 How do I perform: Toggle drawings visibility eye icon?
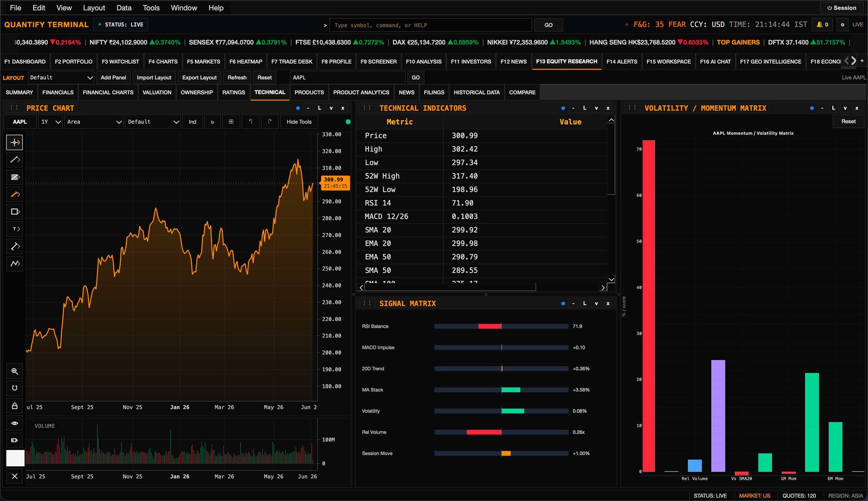15,423
